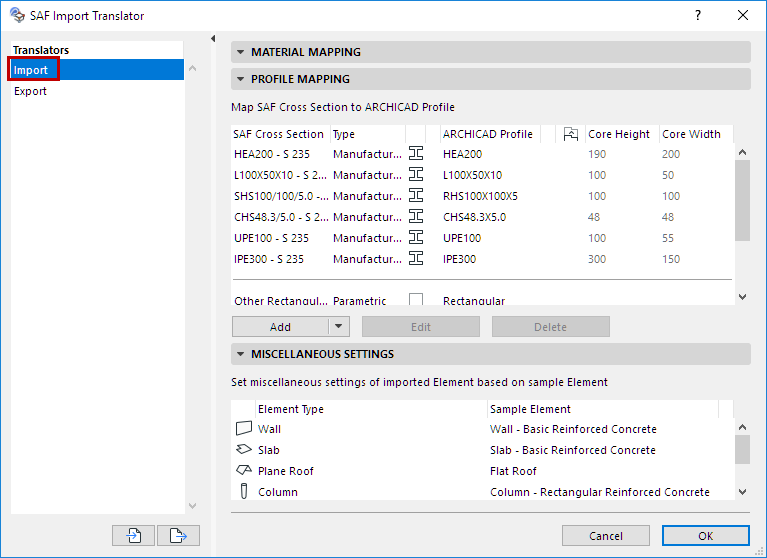Click the profile mapping list scrollbar
The width and height of the screenshot is (767, 558).
pos(742,200)
